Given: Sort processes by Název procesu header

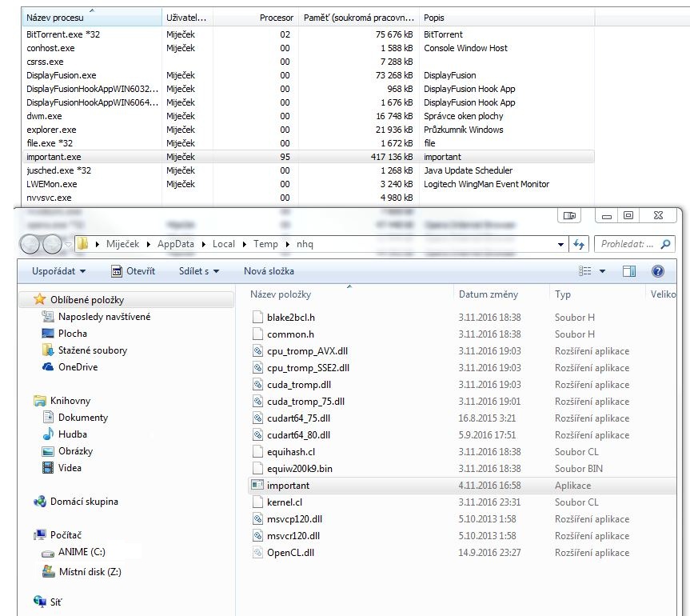Looking at the screenshot, I should click(x=92, y=18).
